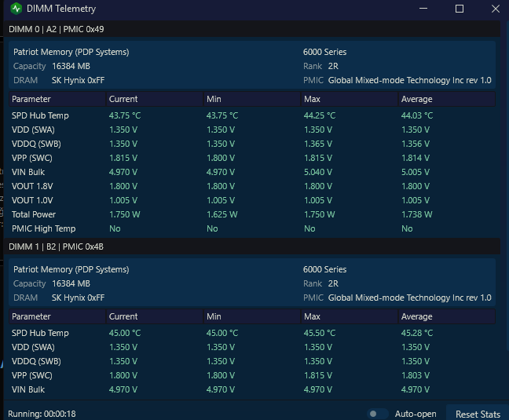509x420 pixels.
Task: Click DIMM 1 Average column header
Action: pos(447,316)
